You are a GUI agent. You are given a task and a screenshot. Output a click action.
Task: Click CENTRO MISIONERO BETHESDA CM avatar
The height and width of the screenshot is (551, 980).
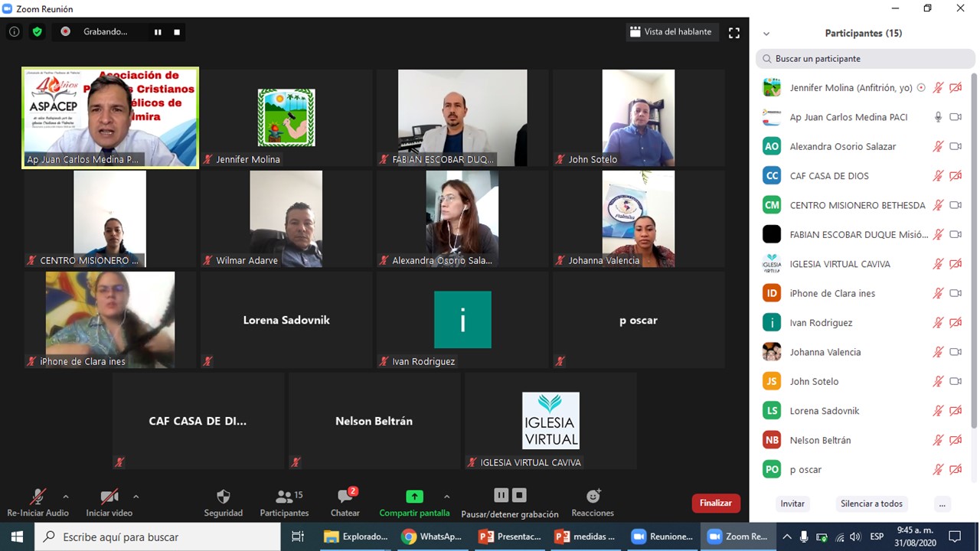point(772,205)
